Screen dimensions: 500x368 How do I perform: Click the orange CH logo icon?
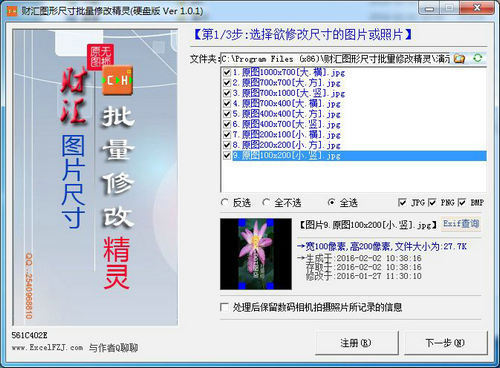click(117, 80)
